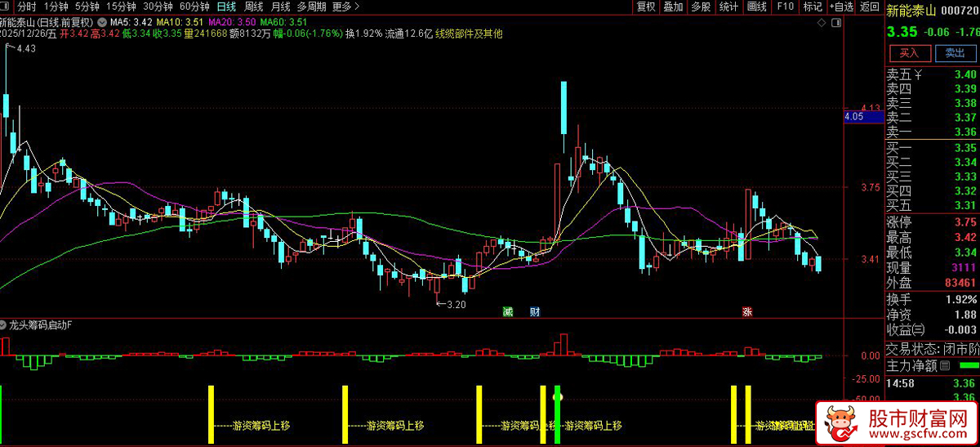Select the 15分钟 period tab
980x447 pixels.
point(121,7)
